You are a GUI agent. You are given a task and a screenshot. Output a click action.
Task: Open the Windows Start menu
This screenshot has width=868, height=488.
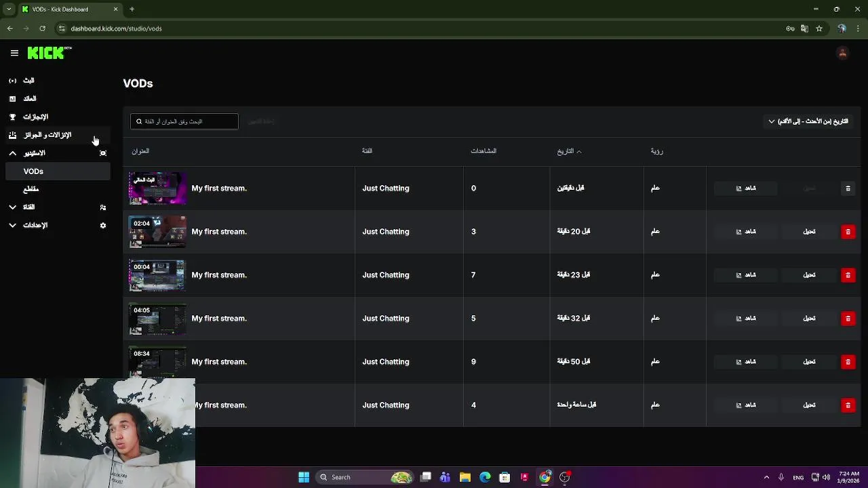pos(304,477)
